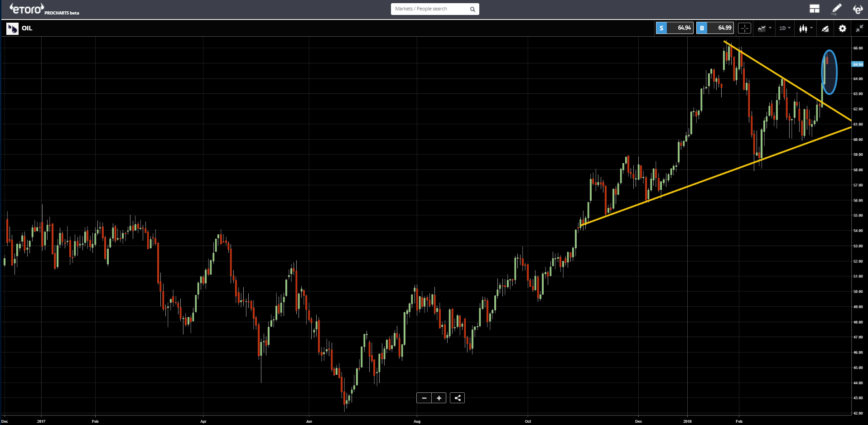The width and height of the screenshot is (868, 425).
Task: Click the eToro ProCharts logo
Action: (x=44, y=9)
